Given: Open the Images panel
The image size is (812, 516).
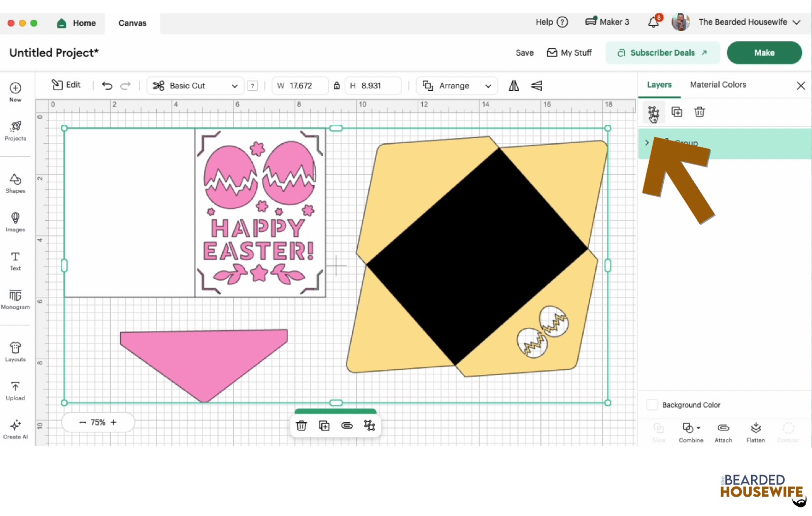Looking at the screenshot, I should (15, 222).
